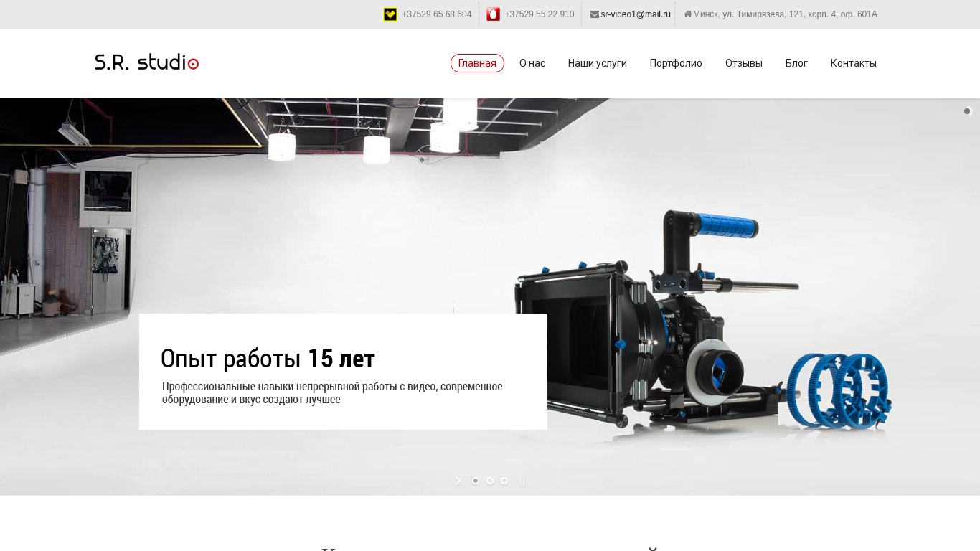The width and height of the screenshot is (980, 551).
Task: Pause the slideshow with the pause icon
Action: (522, 481)
